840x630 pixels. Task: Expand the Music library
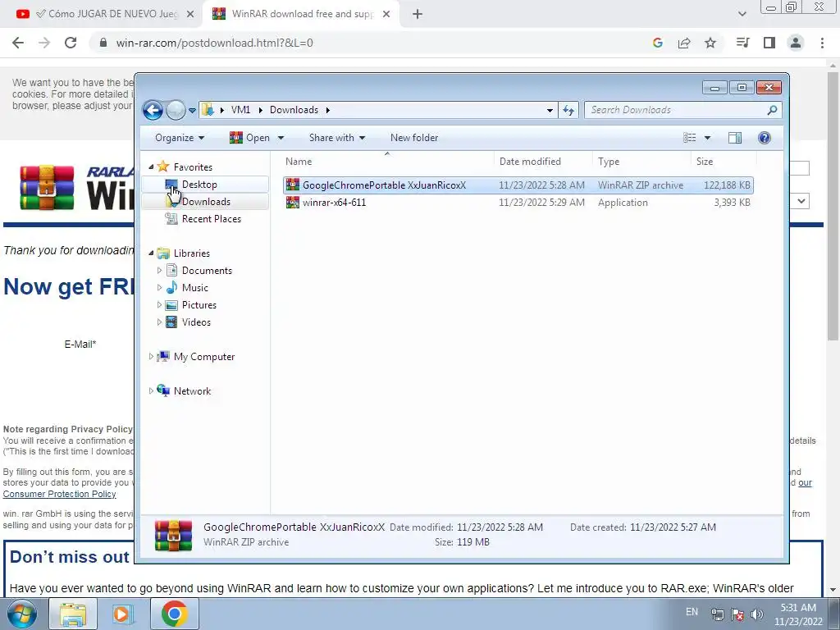pyautogui.click(x=159, y=288)
